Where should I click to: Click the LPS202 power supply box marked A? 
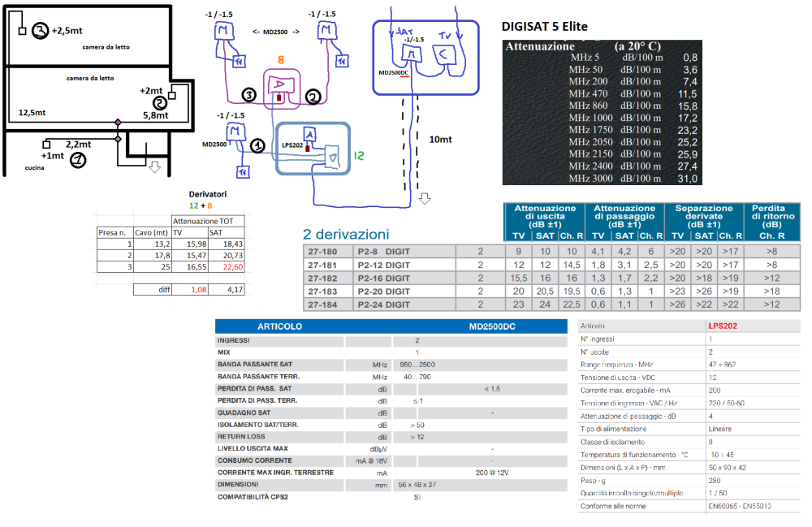[x=309, y=135]
